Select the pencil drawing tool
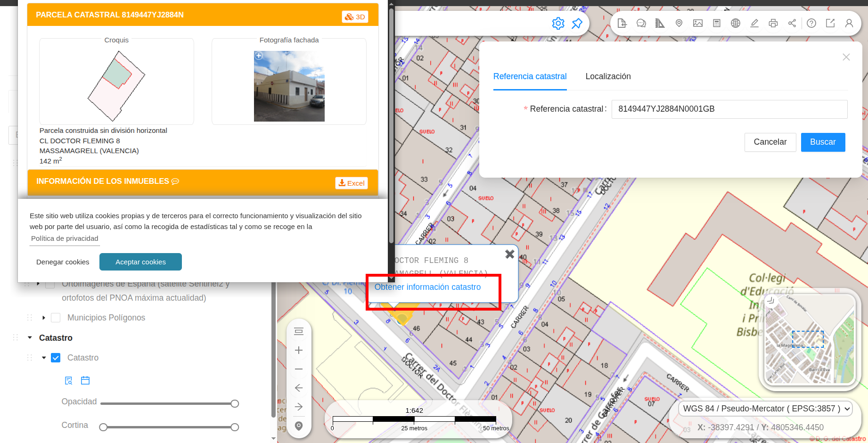This screenshot has width=868, height=443. (x=754, y=23)
